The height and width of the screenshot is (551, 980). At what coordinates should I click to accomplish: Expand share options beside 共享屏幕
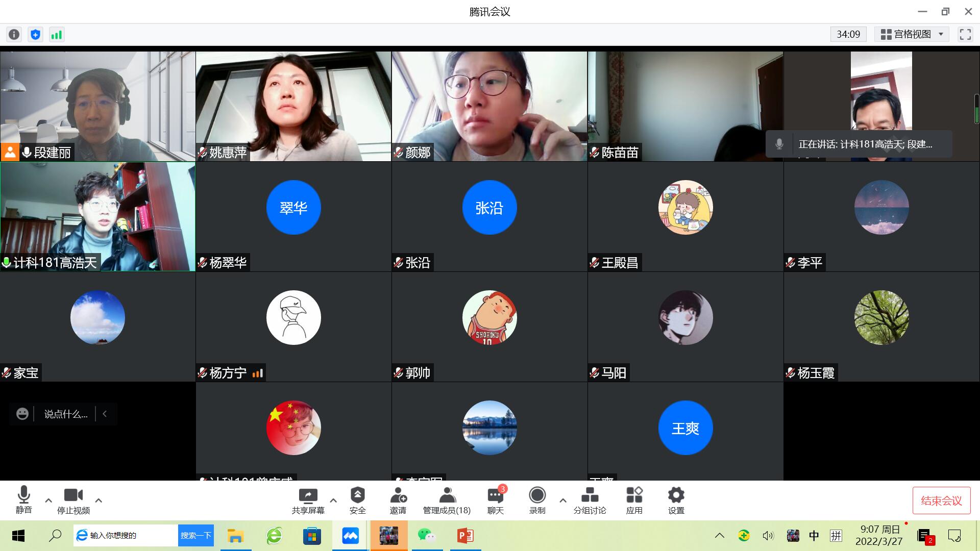point(333,500)
